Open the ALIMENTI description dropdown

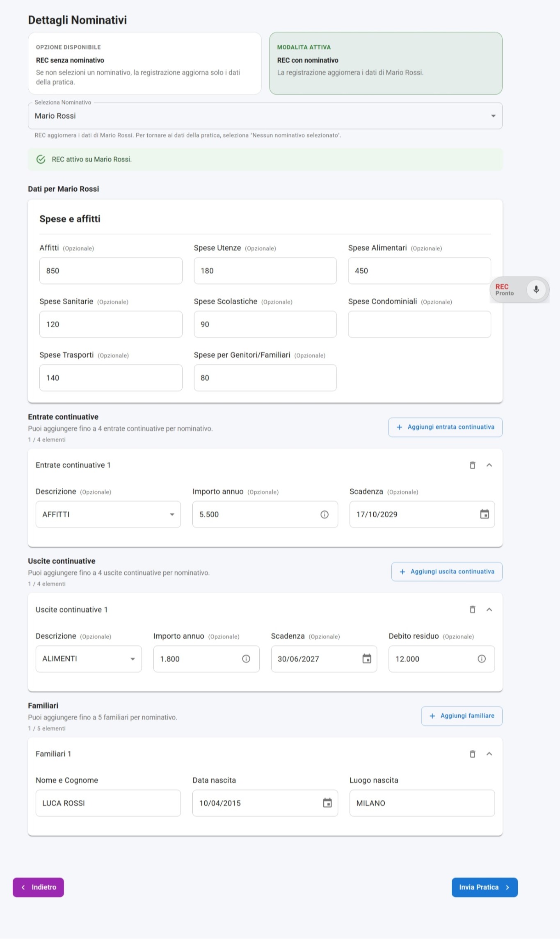tap(89, 659)
